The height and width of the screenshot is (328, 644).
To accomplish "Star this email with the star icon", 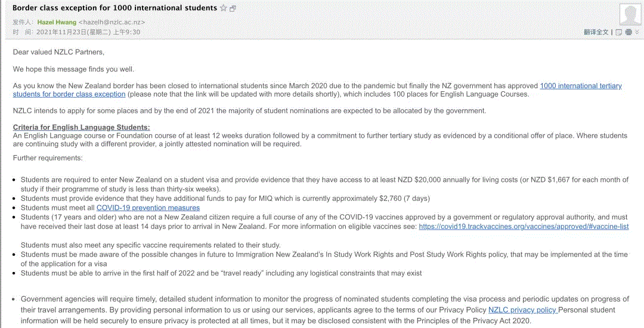I will (224, 8).
